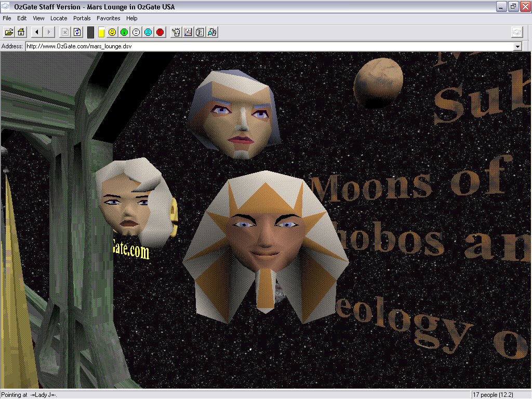Open the Locate menu

tap(59, 18)
